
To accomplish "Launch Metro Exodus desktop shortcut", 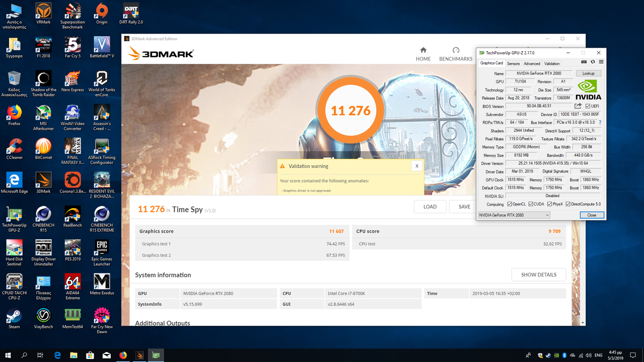I will 102,284.
